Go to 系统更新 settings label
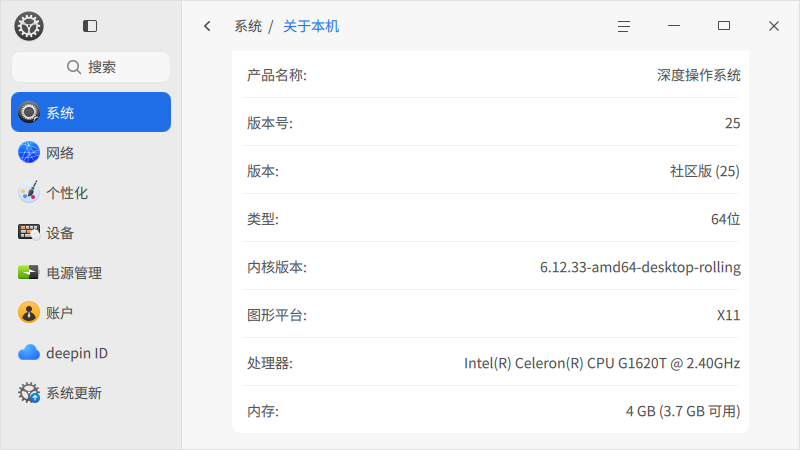The image size is (800, 450). click(74, 393)
